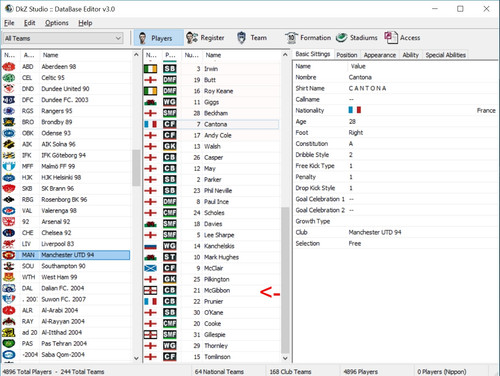500x376 pixels.
Task: Click the Age value field
Action: tap(422, 121)
